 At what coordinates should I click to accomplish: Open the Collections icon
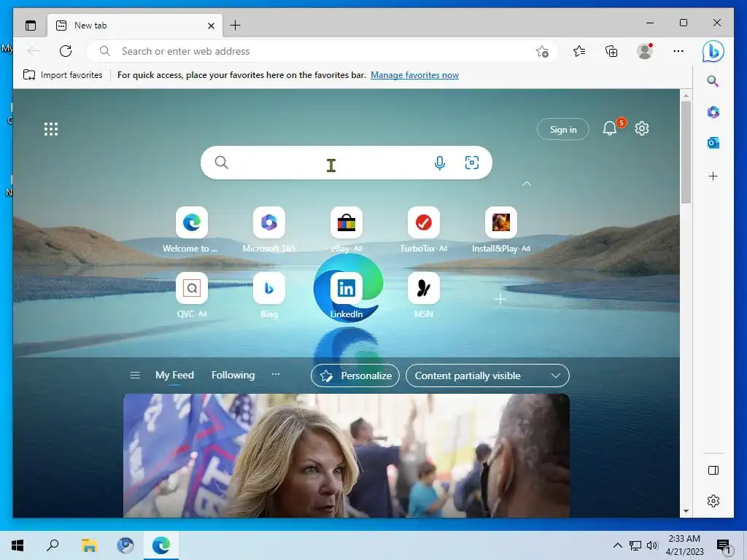point(611,51)
